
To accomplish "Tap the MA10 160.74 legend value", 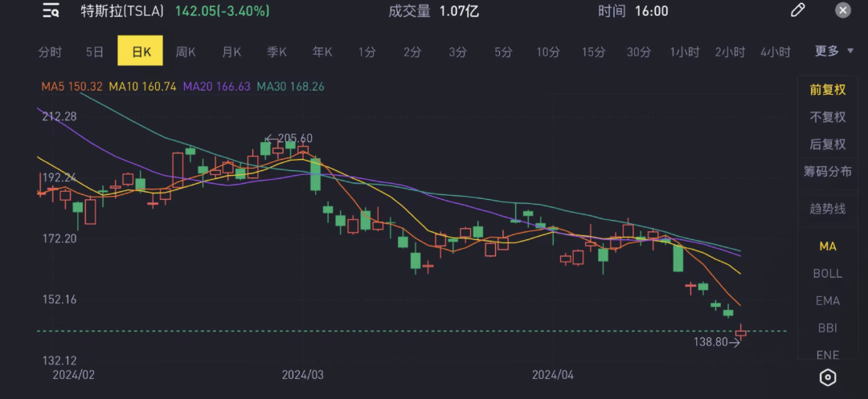I will [x=142, y=86].
